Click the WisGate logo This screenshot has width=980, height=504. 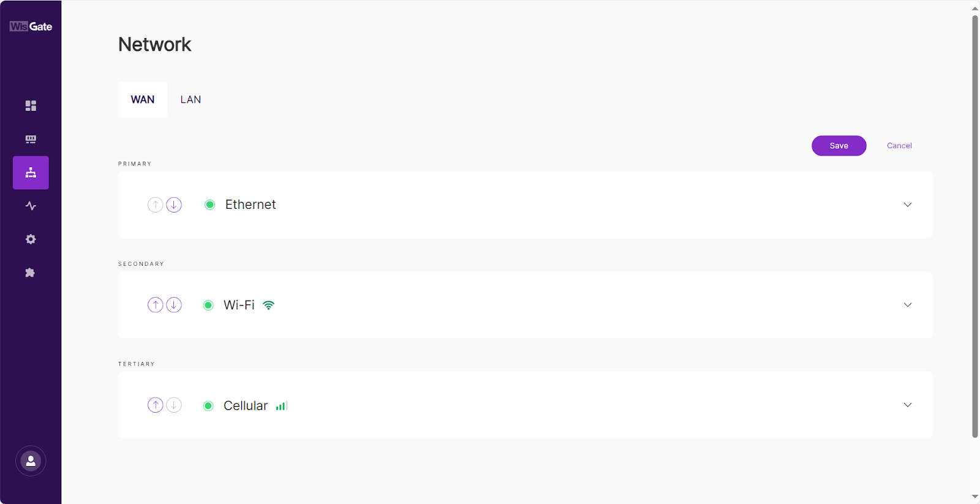(x=31, y=26)
